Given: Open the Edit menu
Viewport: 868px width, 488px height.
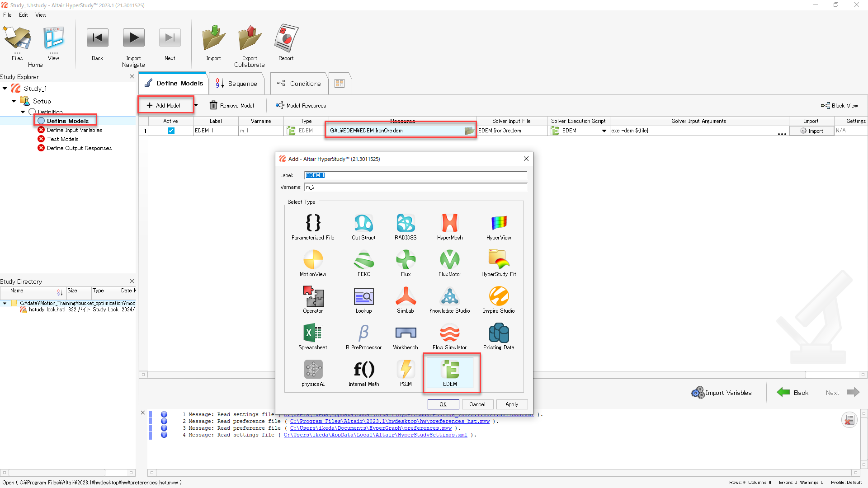Looking at the screenshot, I should (x=23, y=15).
